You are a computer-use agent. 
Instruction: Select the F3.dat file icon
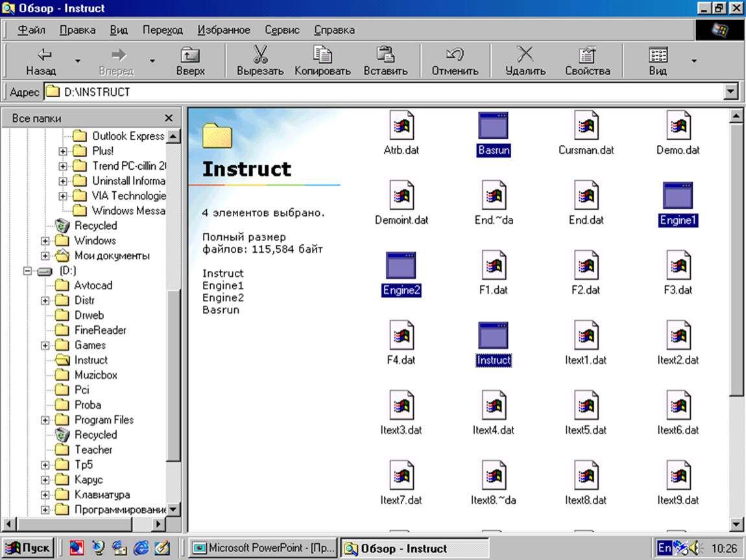pos(679,266)
